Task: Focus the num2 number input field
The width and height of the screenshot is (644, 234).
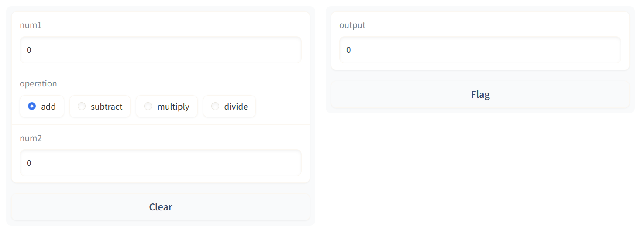Action: pyautogui.click(x=161, y=163)
